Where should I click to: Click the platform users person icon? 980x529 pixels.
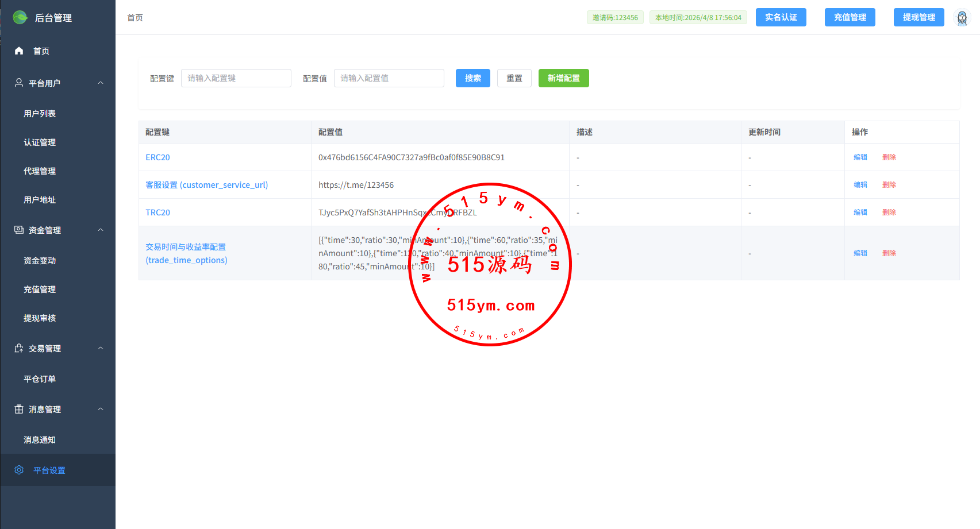[x=19, y=83]
